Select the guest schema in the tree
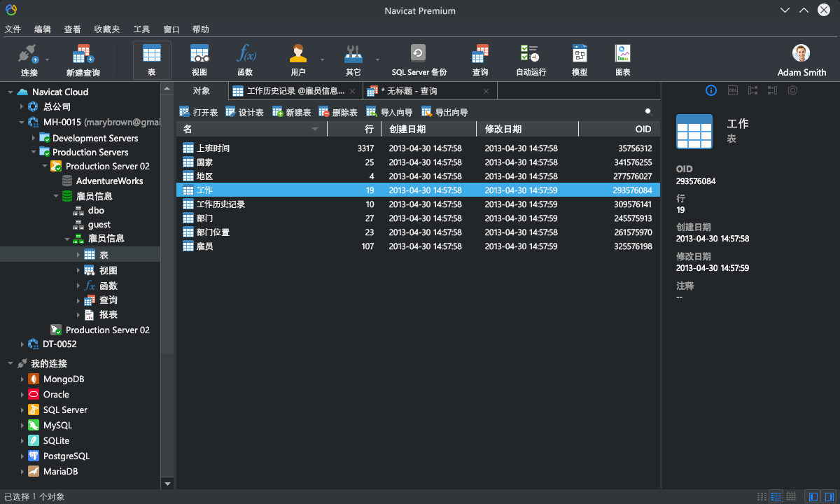Image resolution: width=840 pixels, height=504 pixels. 99,224
